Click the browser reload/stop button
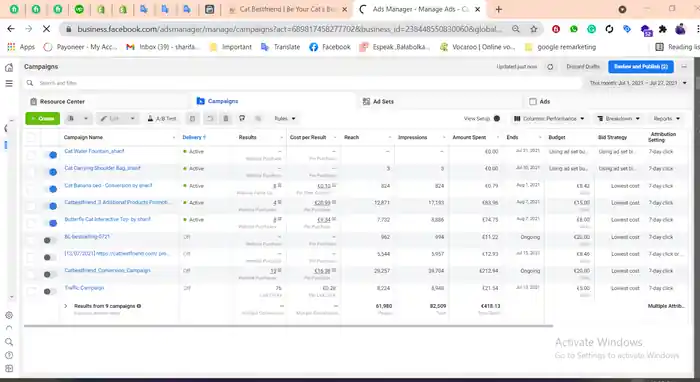The width and height of the screenshot is (700, 382). [46, 29]
